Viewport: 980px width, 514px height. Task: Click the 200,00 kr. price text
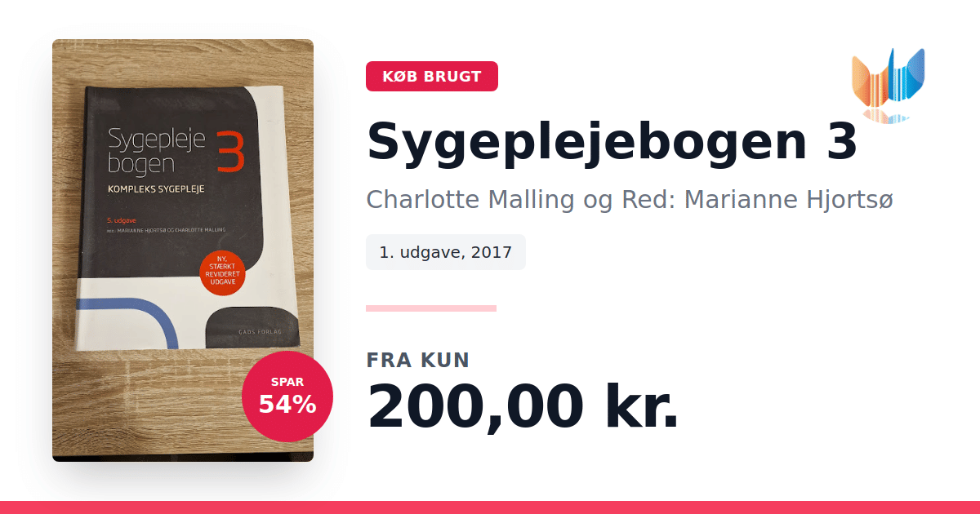coord(523,407)
